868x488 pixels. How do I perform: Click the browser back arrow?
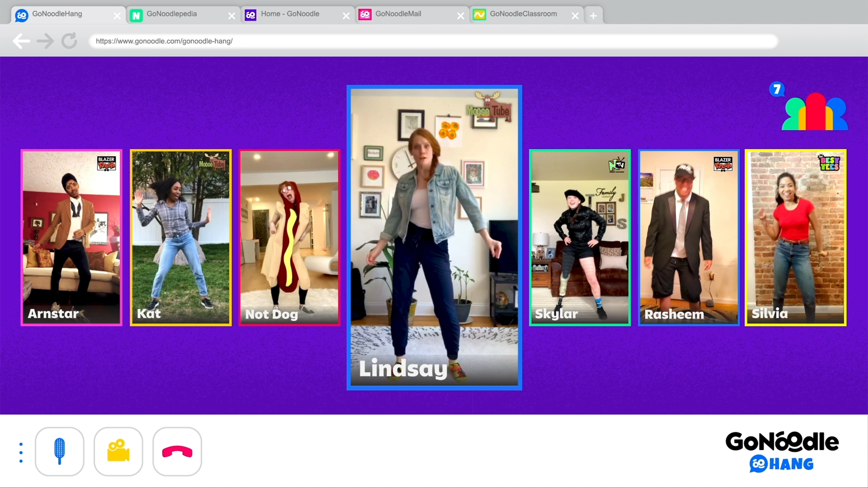(x=21, y=41)
